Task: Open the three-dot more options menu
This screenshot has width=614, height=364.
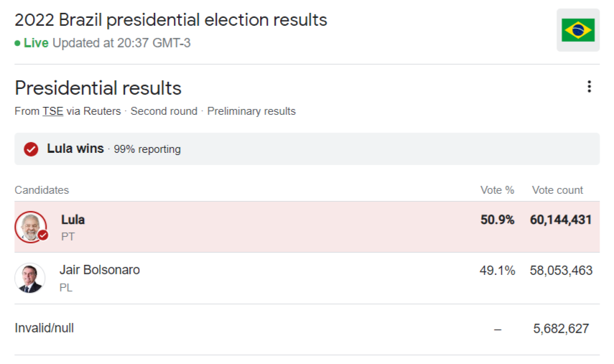Action: pos(589,86)
